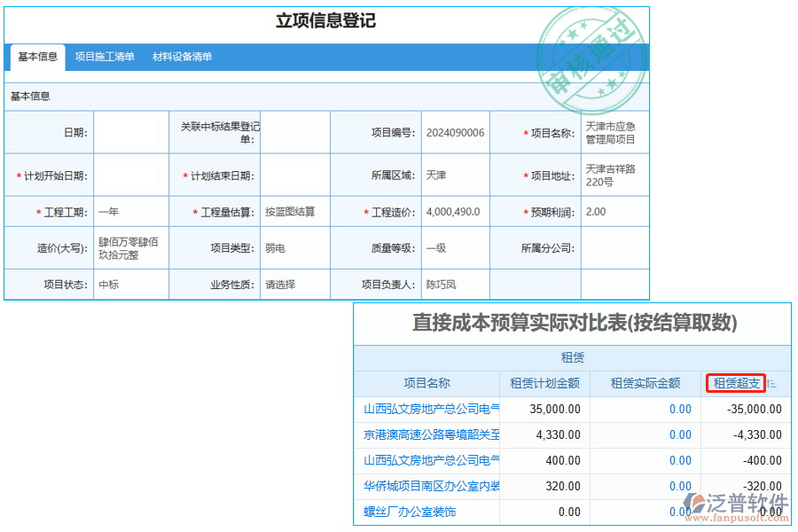Click the 0.00 amount link for 山西弘文房地产总公司电气

[x=679, y=409]
